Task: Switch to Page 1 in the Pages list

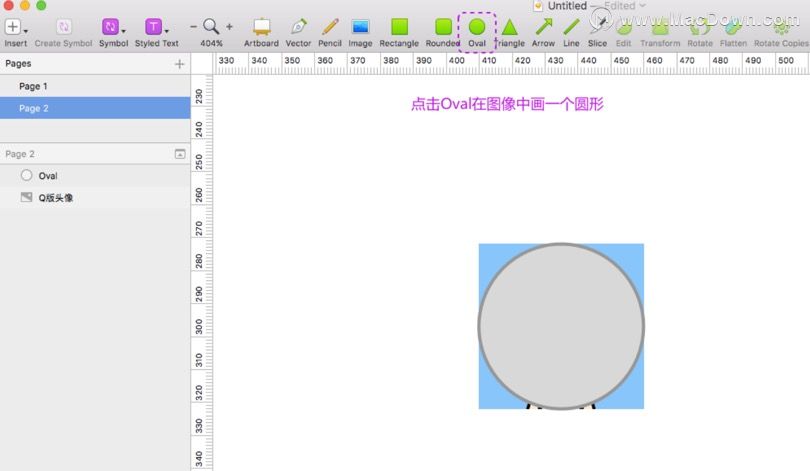Action: tap(95, 86)
